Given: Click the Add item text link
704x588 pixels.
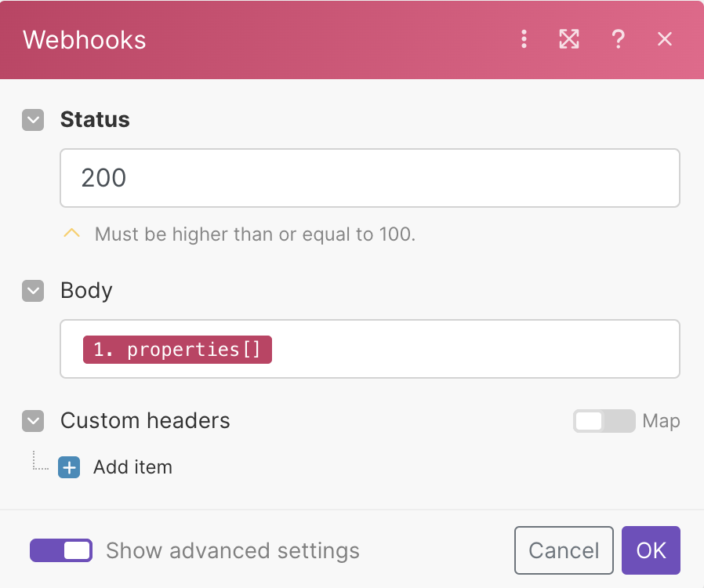Looking at the screenshot, I should pyautogui.click(x=132, y=468).
